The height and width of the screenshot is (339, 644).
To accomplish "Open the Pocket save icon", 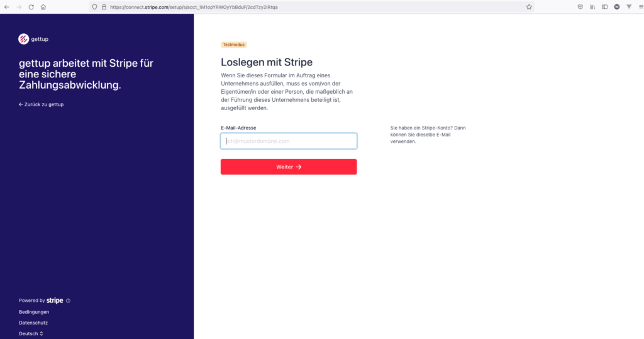I will point(580,7).
